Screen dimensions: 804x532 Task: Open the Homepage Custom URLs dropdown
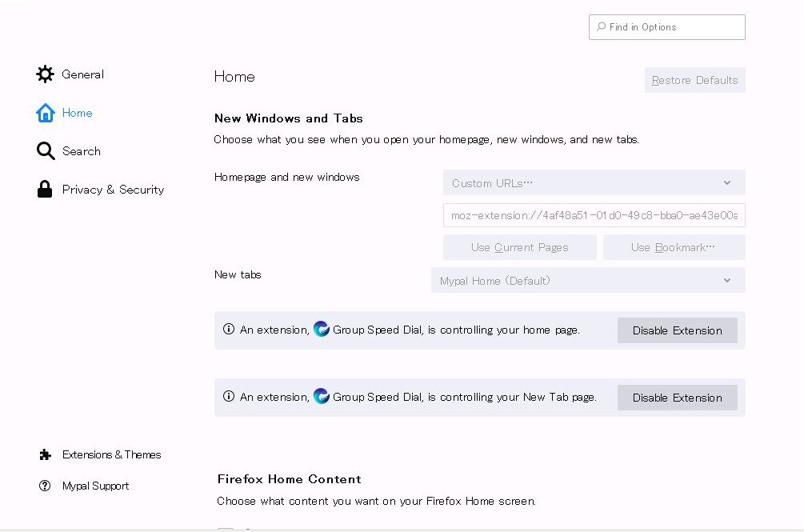pos(593,182)
